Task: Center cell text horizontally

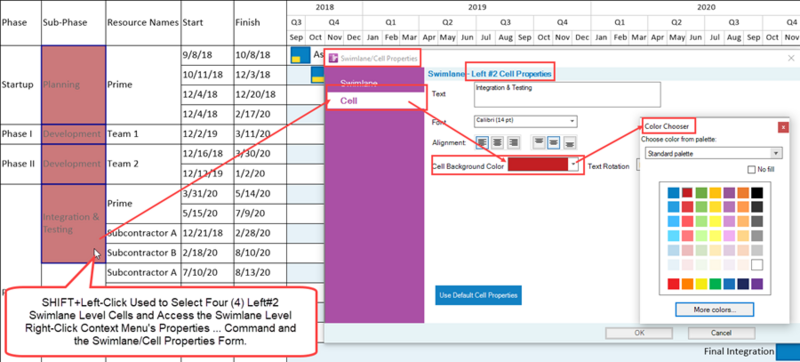Action: pos(497,142)
